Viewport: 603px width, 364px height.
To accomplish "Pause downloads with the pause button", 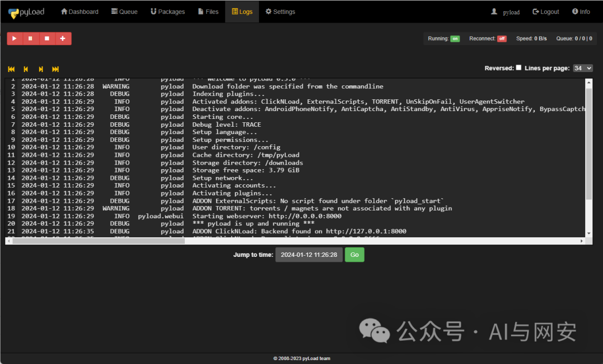I will (x=30, y=39).
